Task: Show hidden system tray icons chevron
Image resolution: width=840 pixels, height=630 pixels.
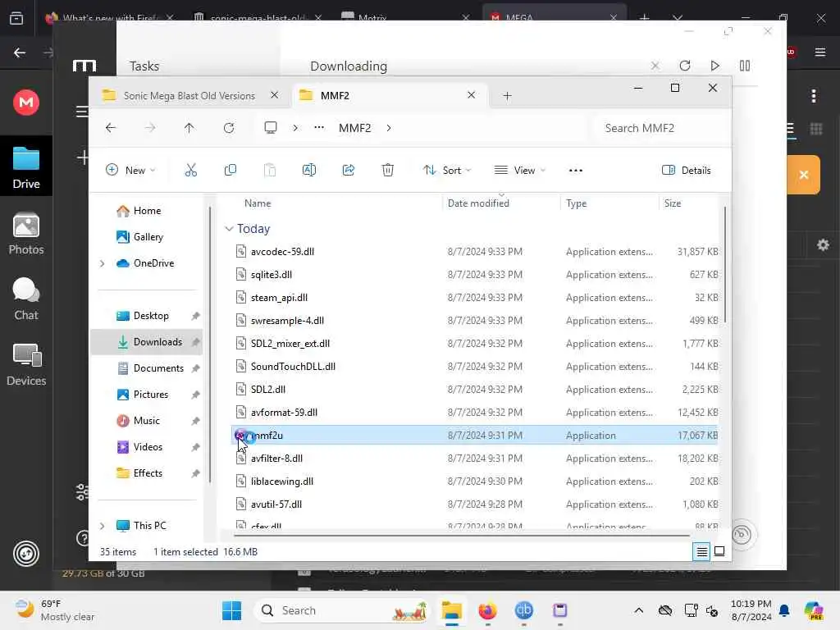Action: (638, 610)
